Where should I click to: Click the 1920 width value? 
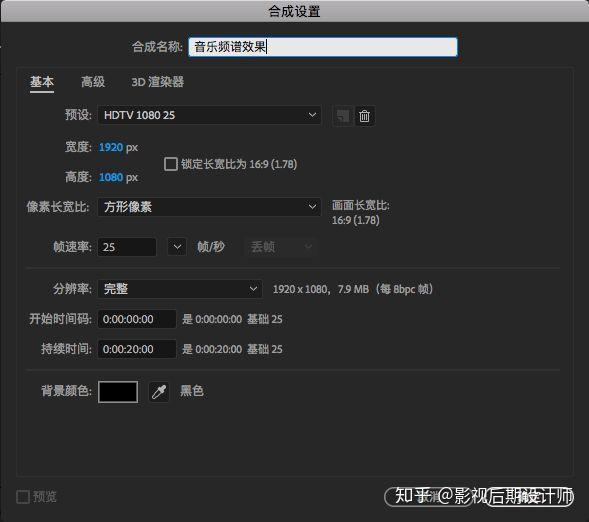[x=111, y=147]
